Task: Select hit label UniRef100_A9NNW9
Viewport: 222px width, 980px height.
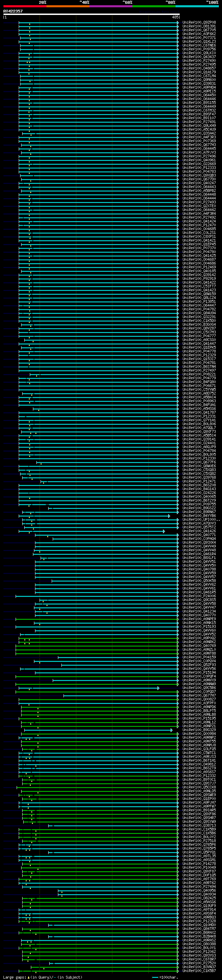Action: pos(199,684)
